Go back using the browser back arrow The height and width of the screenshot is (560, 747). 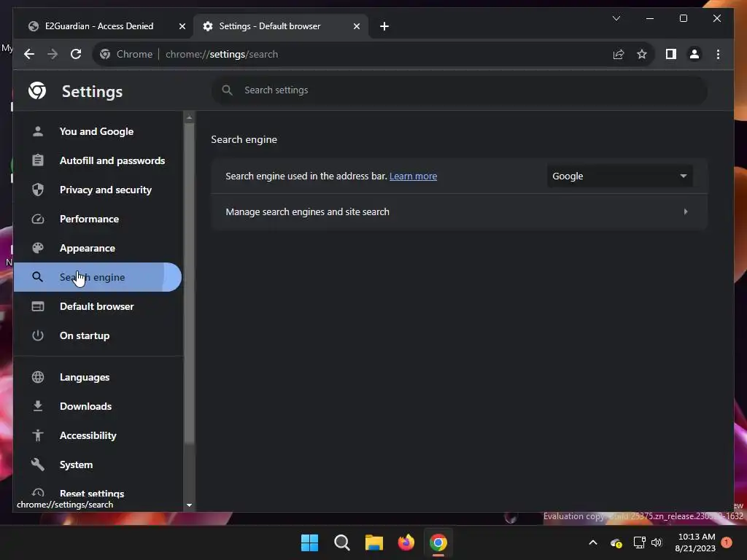coord(29,54)
